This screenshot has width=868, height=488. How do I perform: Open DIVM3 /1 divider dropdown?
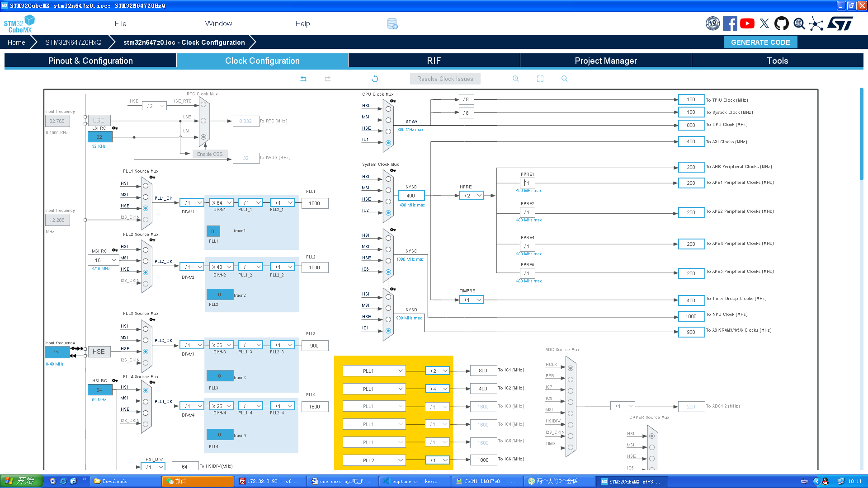click(192, 345)
